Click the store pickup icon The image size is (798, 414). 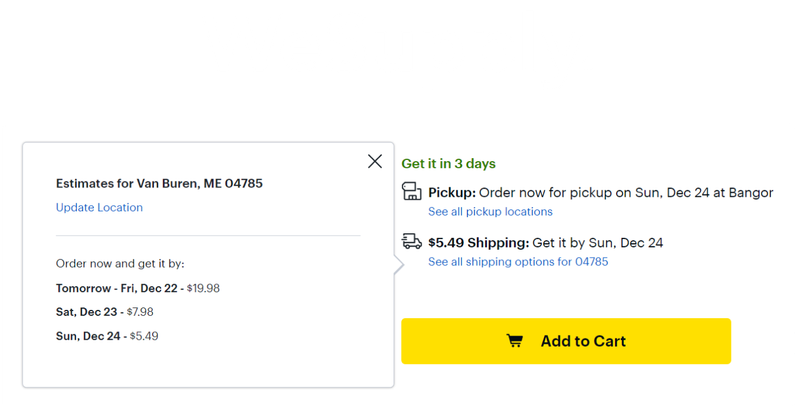[x=411, y=191]
